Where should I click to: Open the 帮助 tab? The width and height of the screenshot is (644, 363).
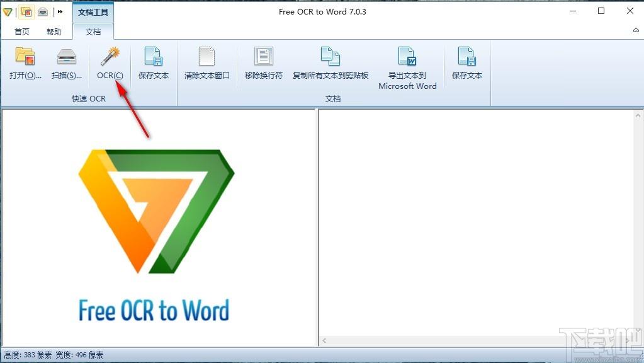[54, 32]
